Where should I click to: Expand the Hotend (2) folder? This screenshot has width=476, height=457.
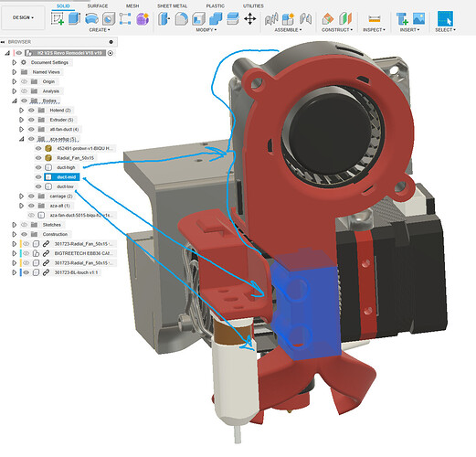(21, 111)
